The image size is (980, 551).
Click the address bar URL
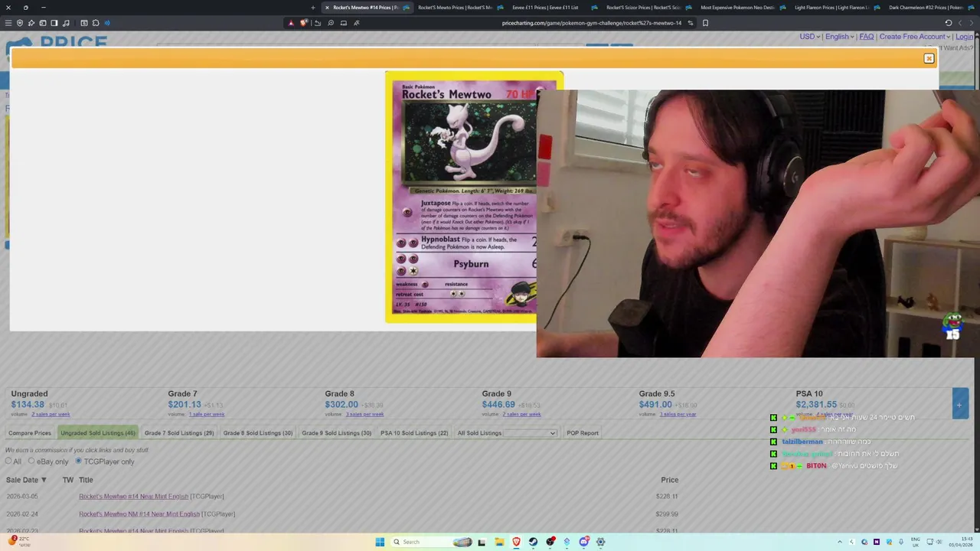pyautogui.click(x=591, y=23)
